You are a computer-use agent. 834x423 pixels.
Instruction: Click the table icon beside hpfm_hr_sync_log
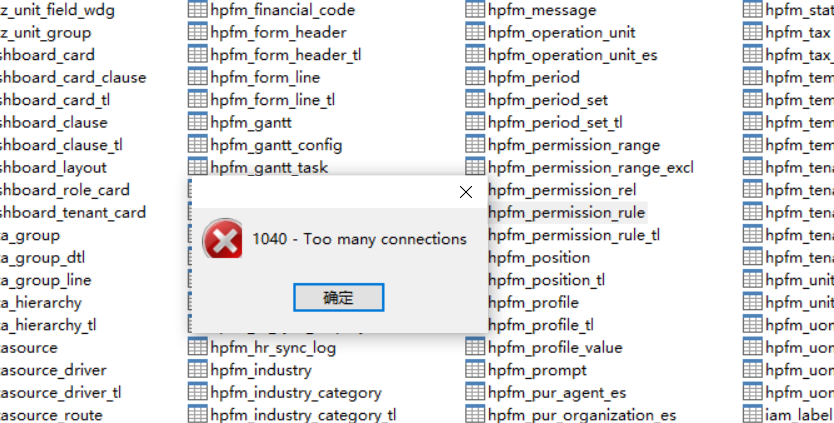click(198, 347)
